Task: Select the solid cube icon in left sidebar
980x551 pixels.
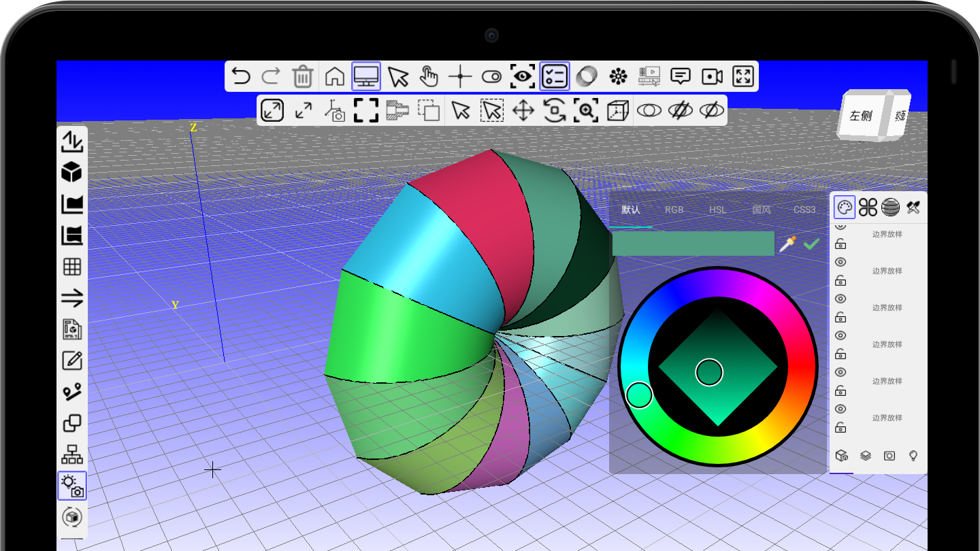Action: pos(72,173)
